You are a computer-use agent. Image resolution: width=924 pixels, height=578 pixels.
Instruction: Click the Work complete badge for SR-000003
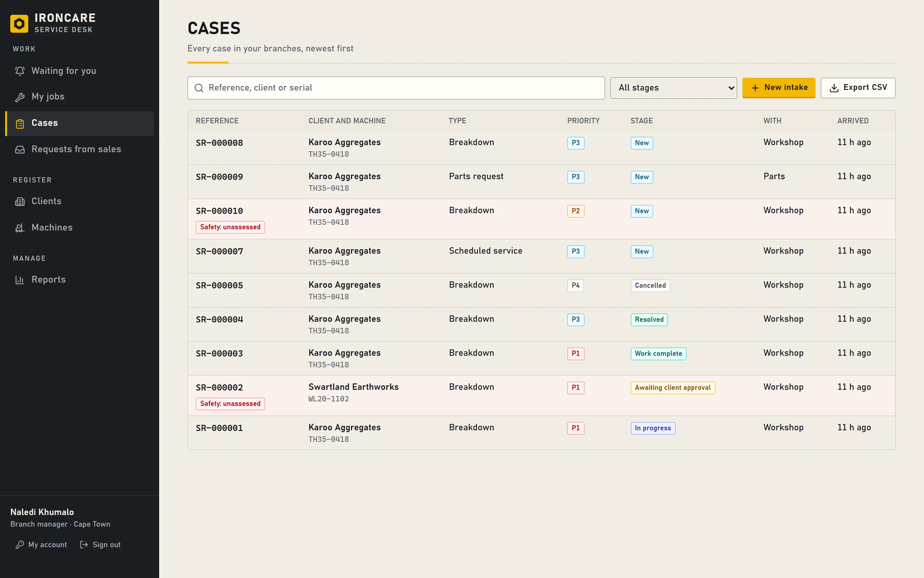(x=658, y=354)
